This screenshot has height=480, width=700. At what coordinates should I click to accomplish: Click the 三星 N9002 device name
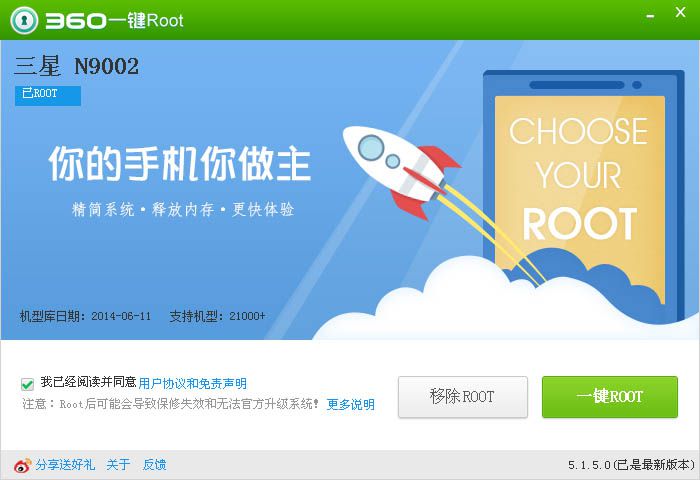coord(76,66)
